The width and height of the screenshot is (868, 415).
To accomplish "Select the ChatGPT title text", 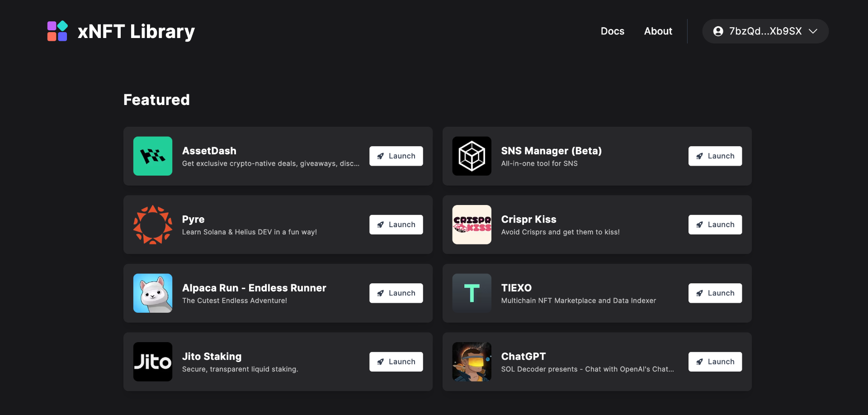I will pos(524,357).
